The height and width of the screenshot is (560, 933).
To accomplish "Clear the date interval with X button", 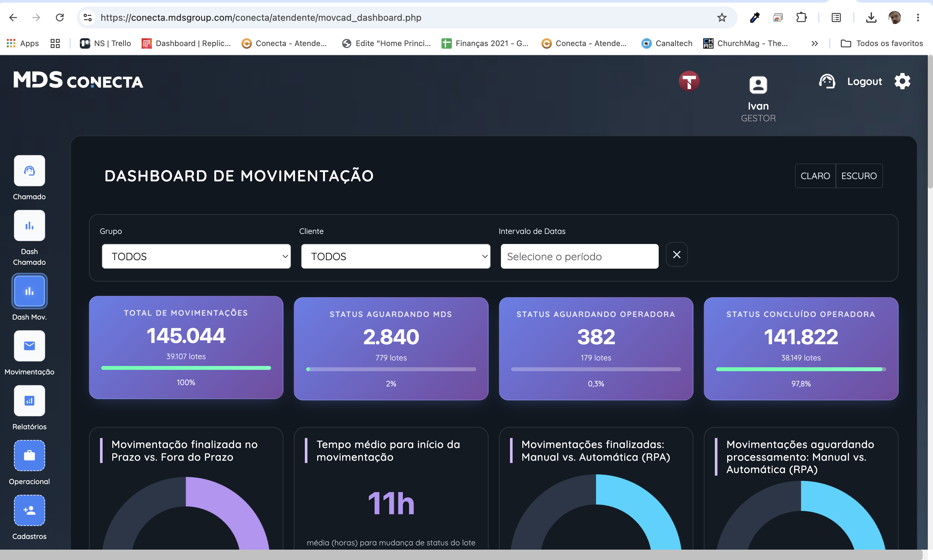I will 677,255.
